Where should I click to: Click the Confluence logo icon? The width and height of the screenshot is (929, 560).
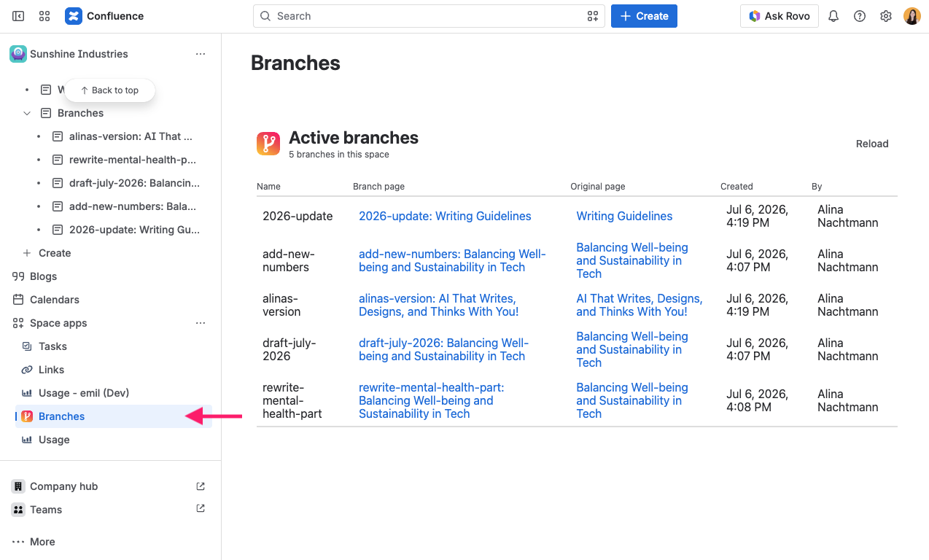pyautogui.click(x=74, y=16)
